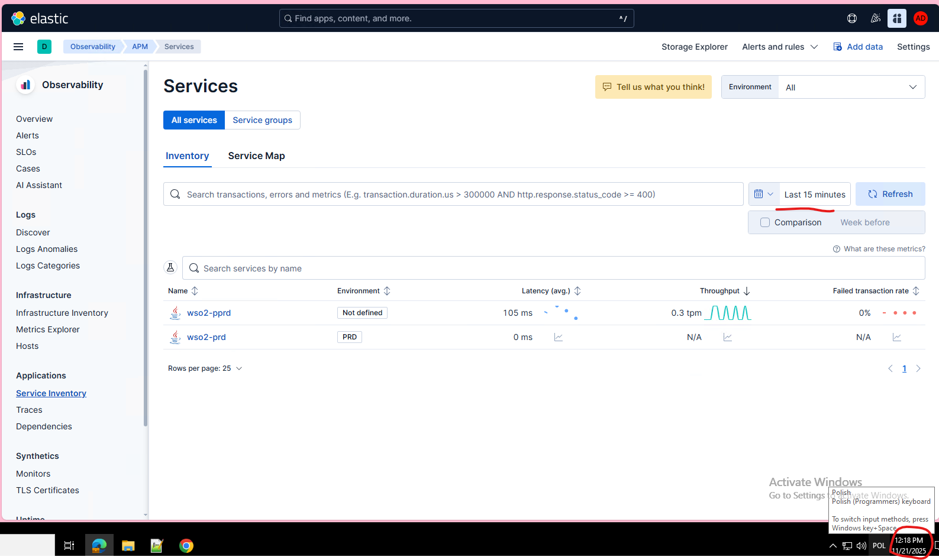This screenshot has height=560, width=939.
Task: Focus the transactions, errors and metrics query bar
Action: (453, 194)
